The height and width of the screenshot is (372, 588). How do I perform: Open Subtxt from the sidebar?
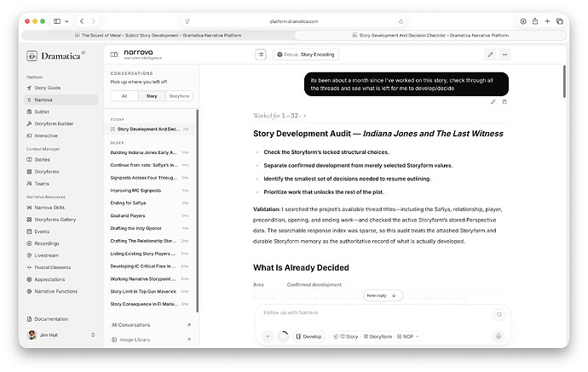tap(42, 112)
